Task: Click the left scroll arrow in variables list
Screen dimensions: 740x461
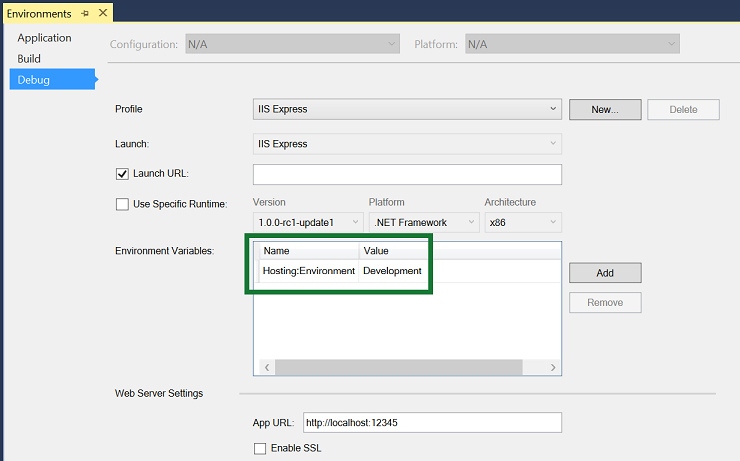Action: click(267, 367)
